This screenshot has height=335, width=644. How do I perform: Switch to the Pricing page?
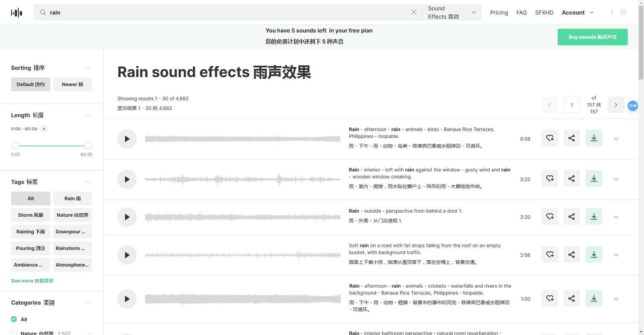(x=499, y=12)
